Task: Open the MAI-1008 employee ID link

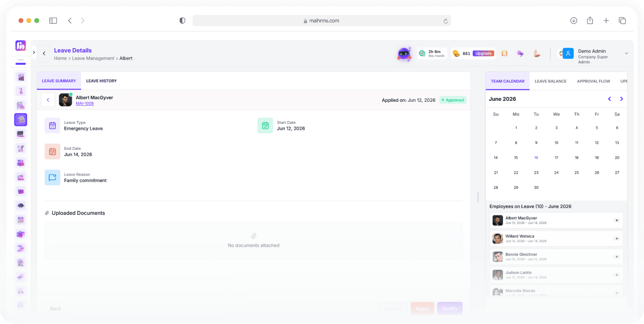Action: click(x=84, y=104)
